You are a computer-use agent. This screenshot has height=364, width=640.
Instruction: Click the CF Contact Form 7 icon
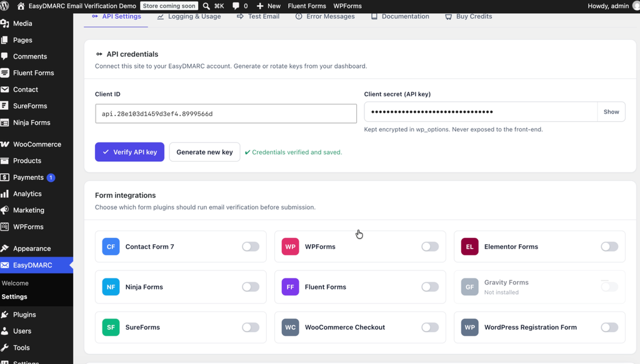tap(111, 247)
